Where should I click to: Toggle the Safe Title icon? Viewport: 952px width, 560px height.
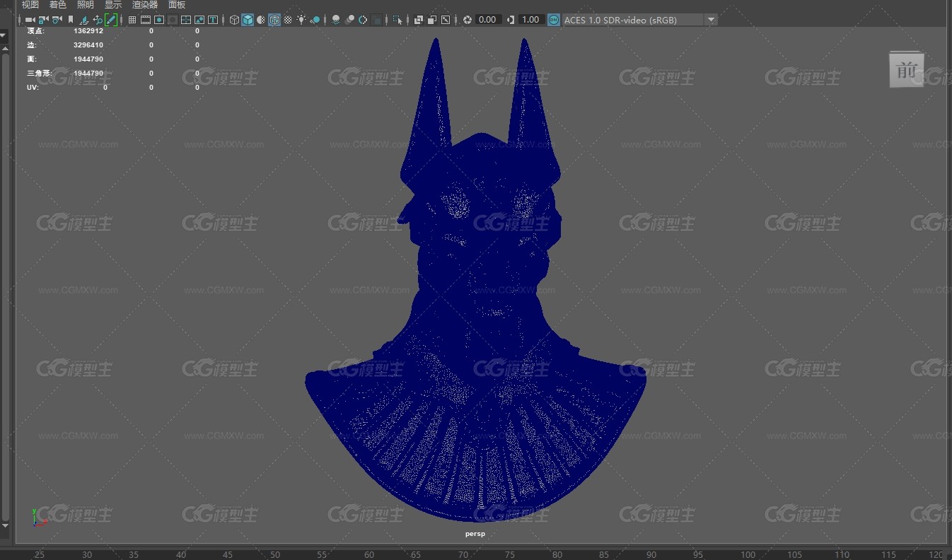[212, 20]
